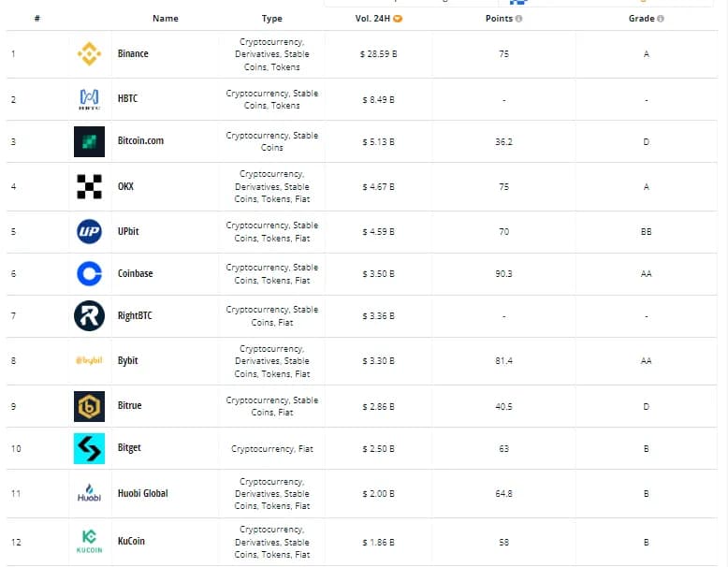This screenshot has width=728, height=567.
Task: Click the Coinbase logo icon
Action: 89,273
